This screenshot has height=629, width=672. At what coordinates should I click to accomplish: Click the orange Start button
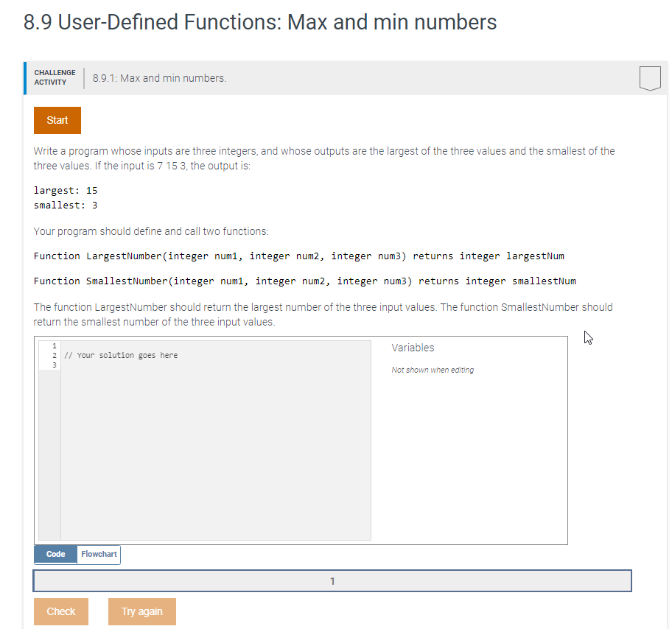(x=57, y=120)
